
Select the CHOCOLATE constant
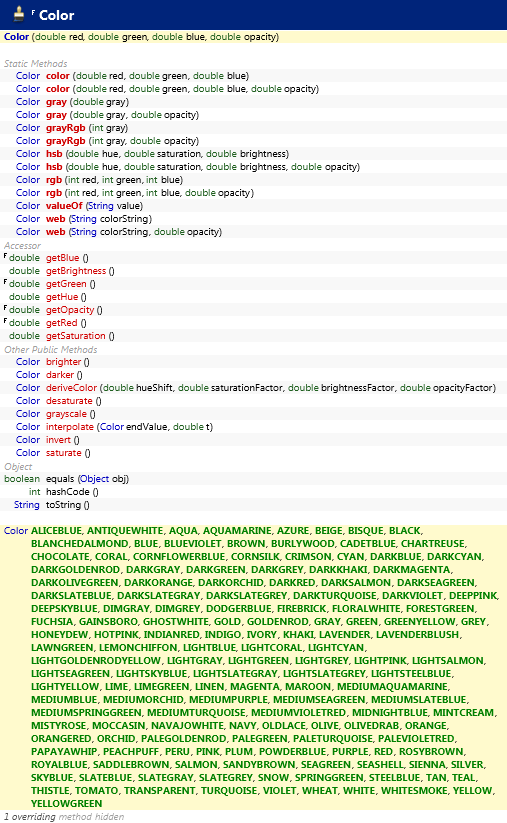(60, 557)
